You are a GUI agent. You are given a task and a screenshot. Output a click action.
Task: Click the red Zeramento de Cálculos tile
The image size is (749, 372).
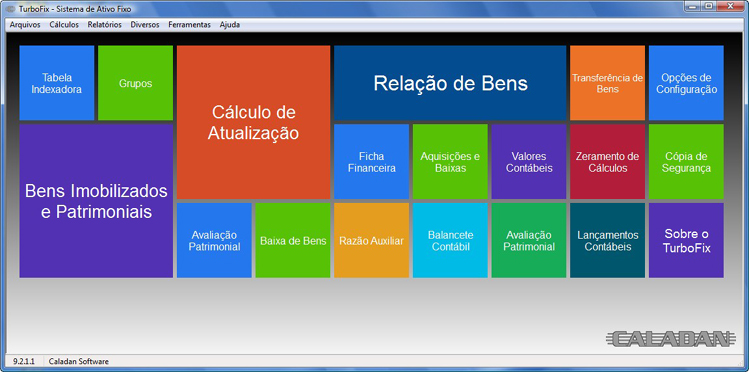pyautogui.click(x=608, y=162)
